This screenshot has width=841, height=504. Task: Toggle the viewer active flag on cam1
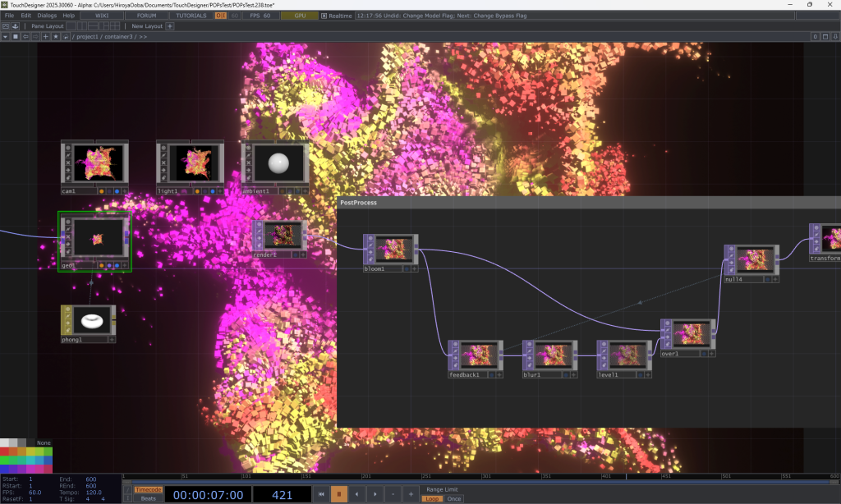[x=68, y=148]
